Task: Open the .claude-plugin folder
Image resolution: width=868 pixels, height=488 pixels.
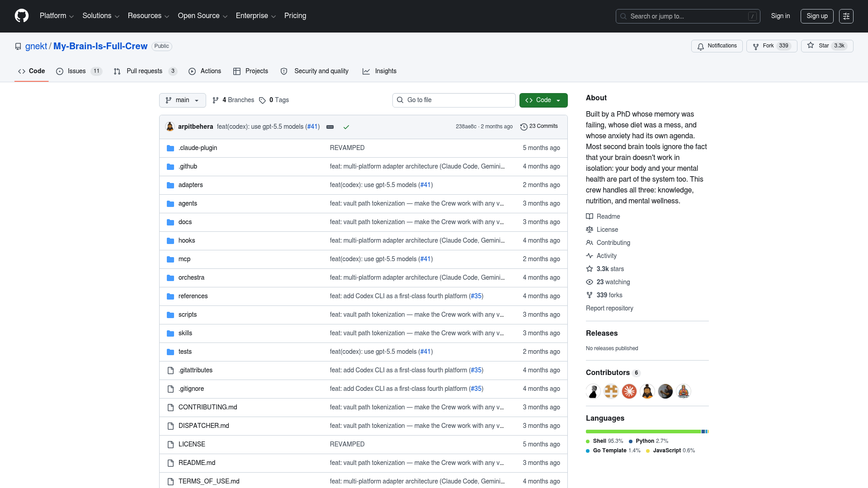Action: (198, 148)
